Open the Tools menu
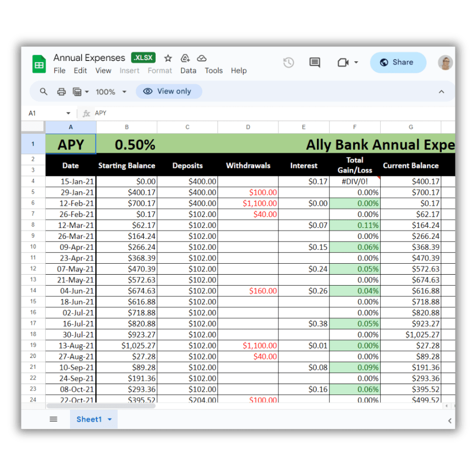Image resolution: width=476 pixels, height=476 pixels. pos(213,71)
